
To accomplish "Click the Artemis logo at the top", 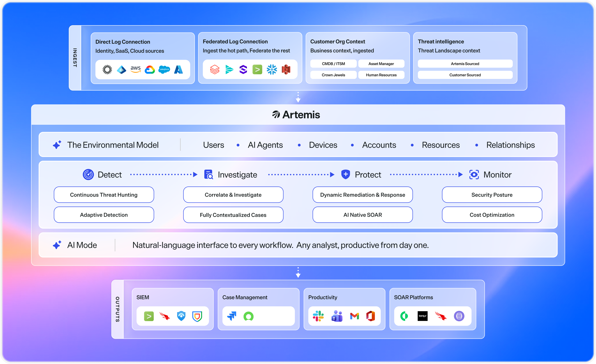I will 296,114.
